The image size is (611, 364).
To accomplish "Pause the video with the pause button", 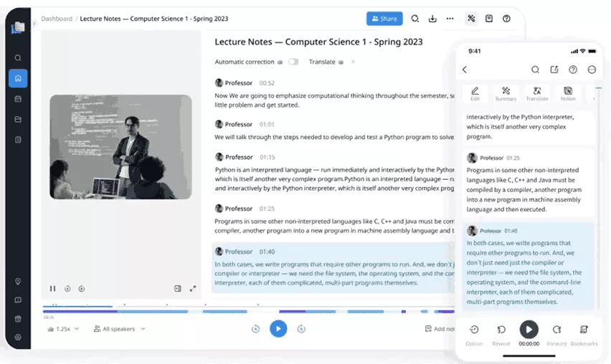I will pos(52,289).
